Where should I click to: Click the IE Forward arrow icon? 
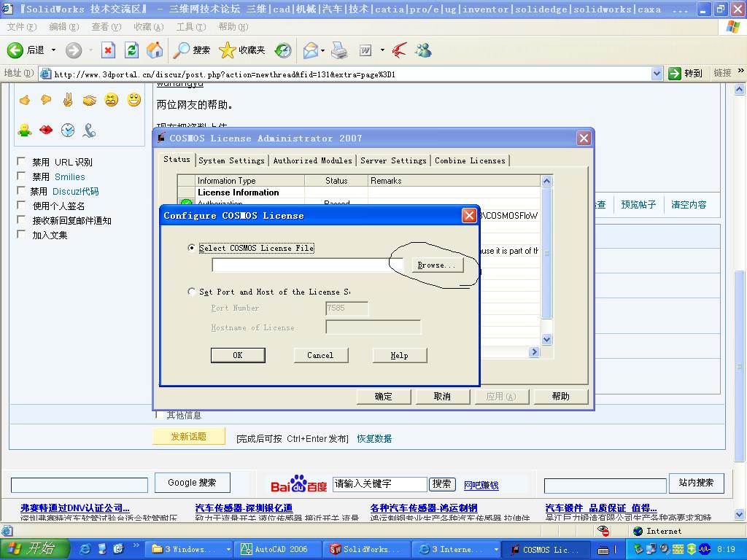click(74, 50)
